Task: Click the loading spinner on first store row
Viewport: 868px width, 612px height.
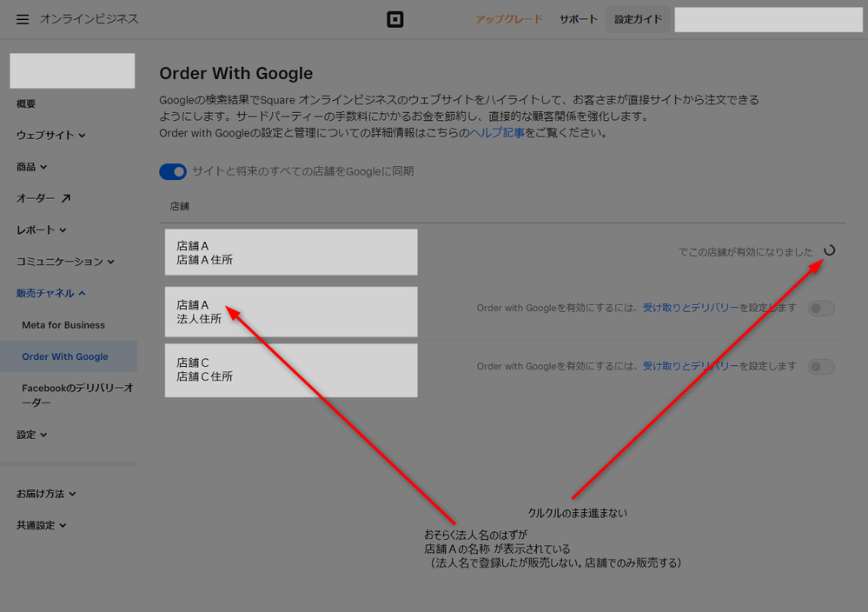Action: pyautogui.click(x=829, y=250)
